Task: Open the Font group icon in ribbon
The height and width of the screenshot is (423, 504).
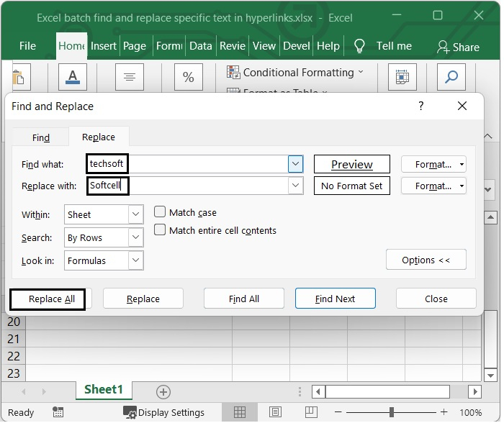Action: click(x=72, y=77)
